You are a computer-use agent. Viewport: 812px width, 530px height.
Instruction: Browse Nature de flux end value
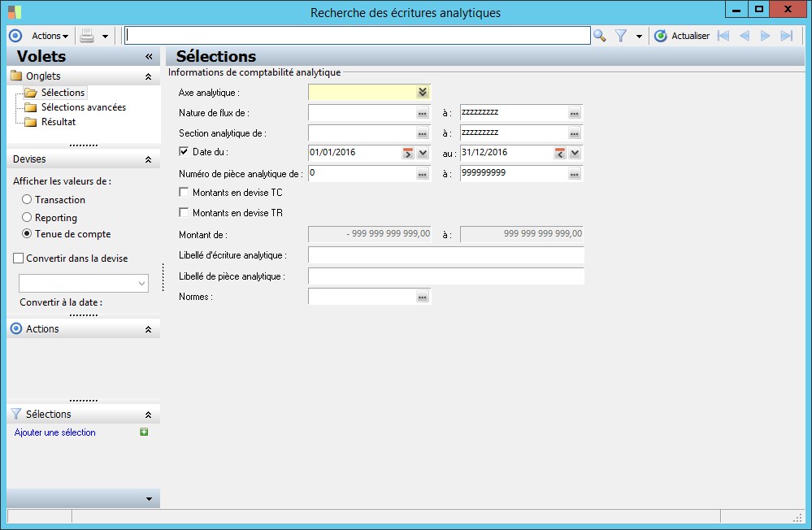575,113
